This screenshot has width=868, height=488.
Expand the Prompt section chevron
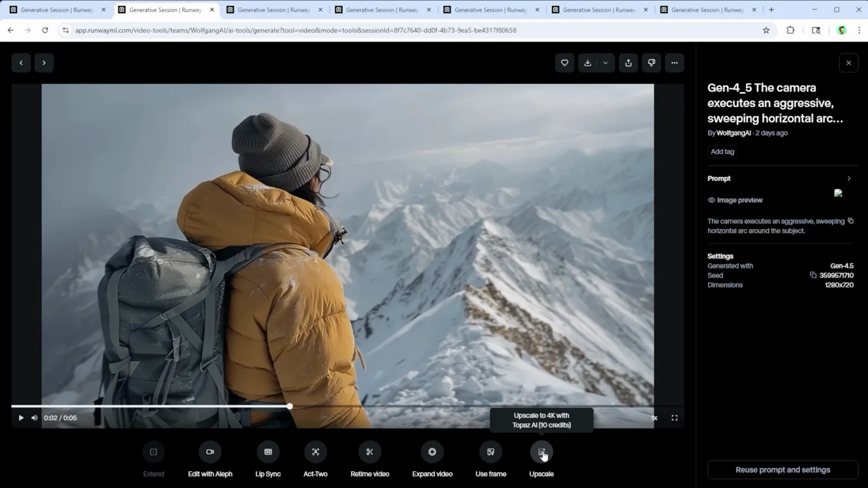(849, 178)
